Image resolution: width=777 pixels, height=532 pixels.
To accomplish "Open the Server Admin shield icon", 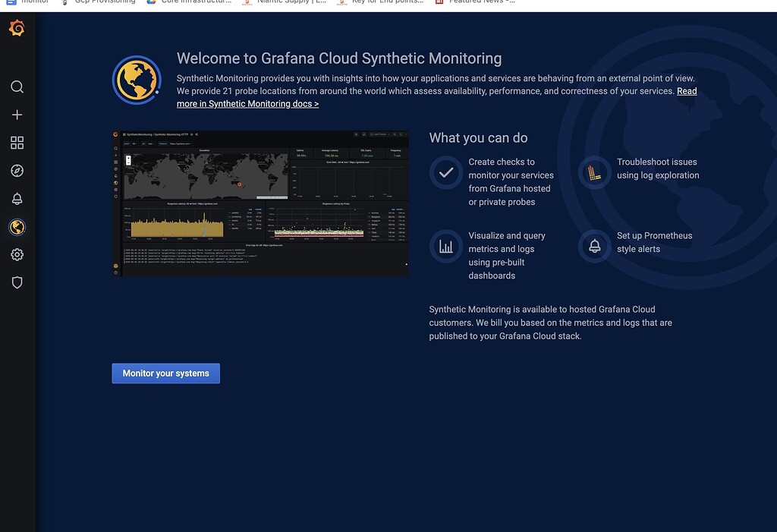I will pos(17,282).
